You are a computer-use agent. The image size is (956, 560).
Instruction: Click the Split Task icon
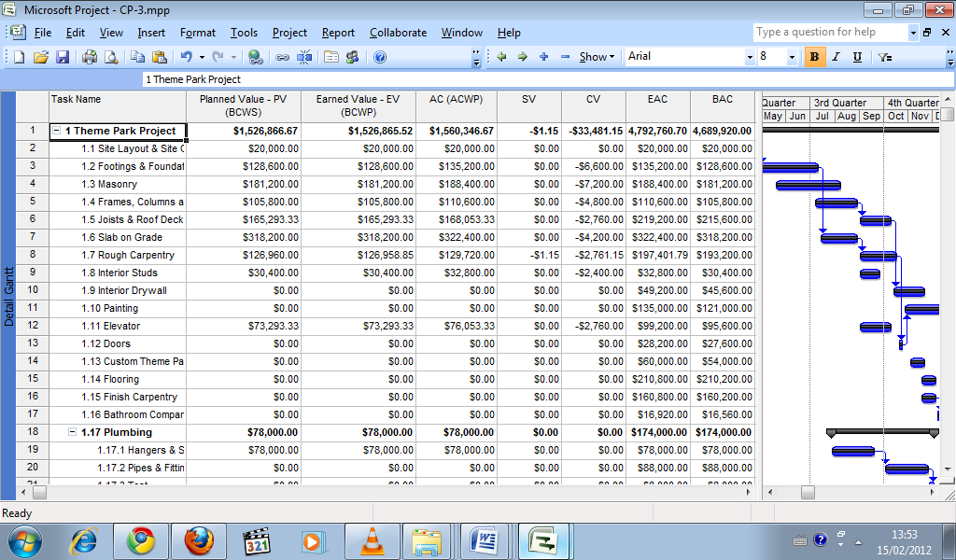point(305,57)
